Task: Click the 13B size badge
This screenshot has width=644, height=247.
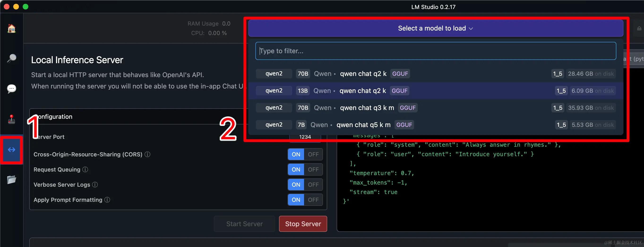Action: click(x=302, y=91)
